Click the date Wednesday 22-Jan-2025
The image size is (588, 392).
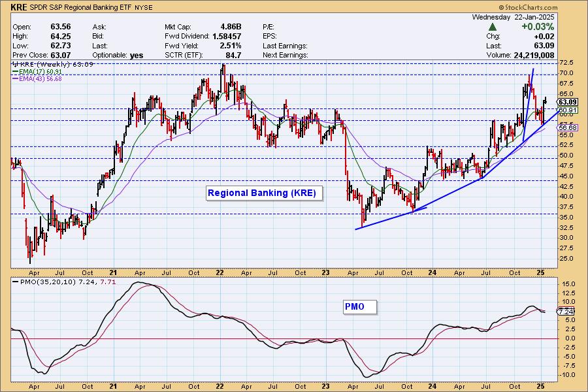[513, 17]
